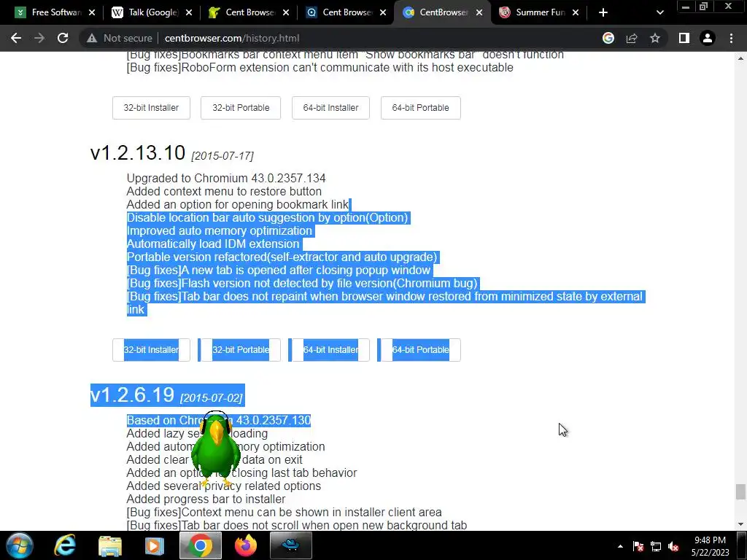Screen dimensions: 747x560
Task: Click '[Bug fixes]A new tab is opened after closing popup window'
Action: tap(279, 270)
